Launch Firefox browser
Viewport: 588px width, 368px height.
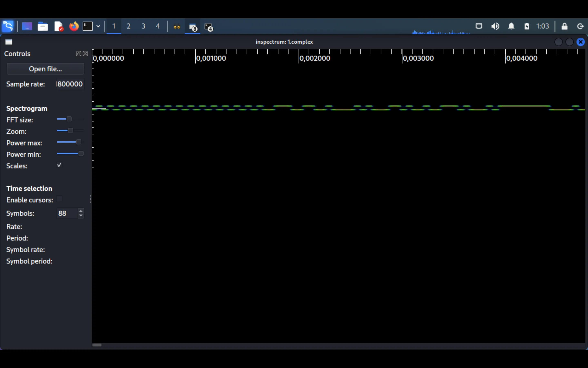point(74,26)
